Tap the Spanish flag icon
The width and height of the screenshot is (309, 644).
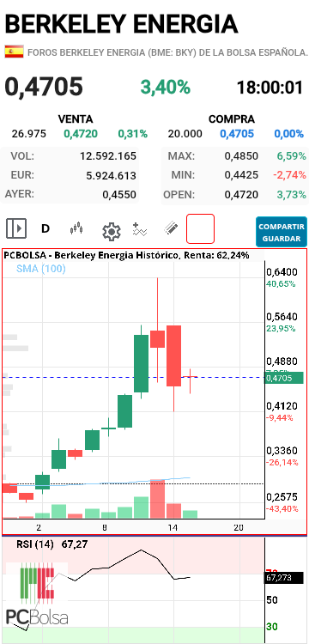[15, 52]
